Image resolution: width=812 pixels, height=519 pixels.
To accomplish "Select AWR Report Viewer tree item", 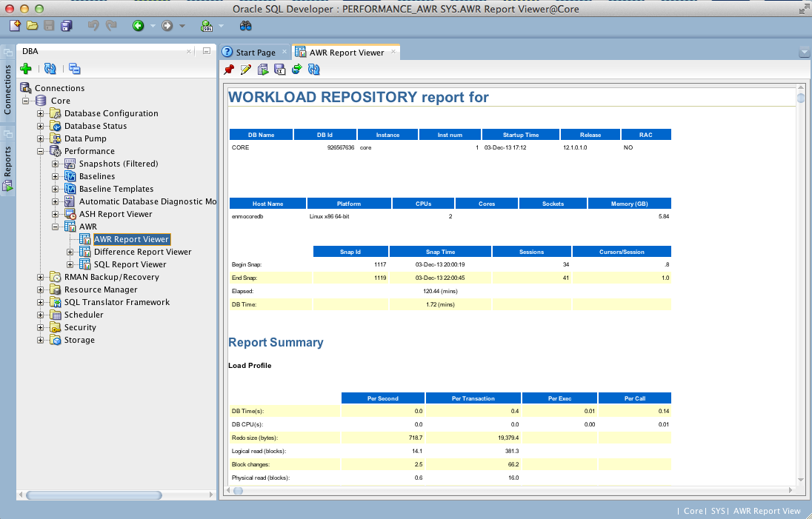I will pyautogui.click(x=132, y=239).
